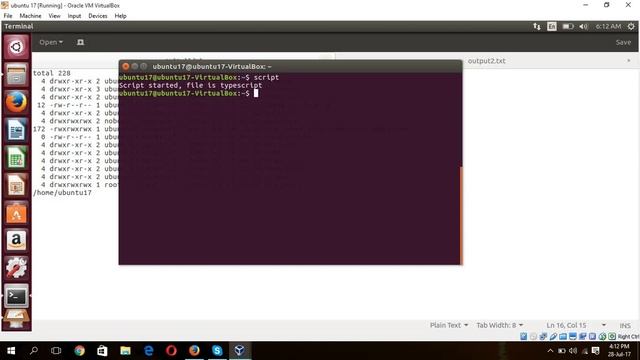Viewport: 640px width, 360px height.
Task: Click the terminal title bar ubuntu17@ubuntu17-VirtualBox
Action: pos(212,66)
